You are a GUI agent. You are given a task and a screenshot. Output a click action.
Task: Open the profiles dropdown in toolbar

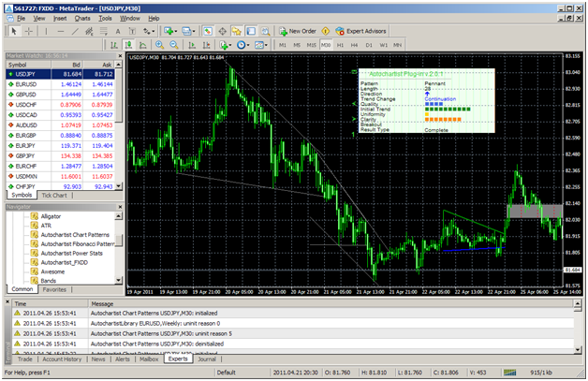[188, 31]
